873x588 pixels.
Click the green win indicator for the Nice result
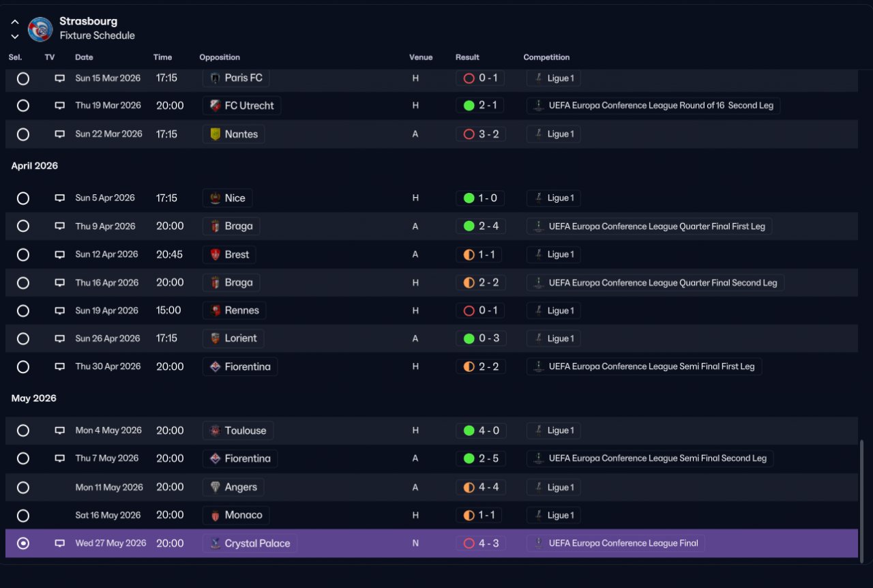click(x=469, y=199)
